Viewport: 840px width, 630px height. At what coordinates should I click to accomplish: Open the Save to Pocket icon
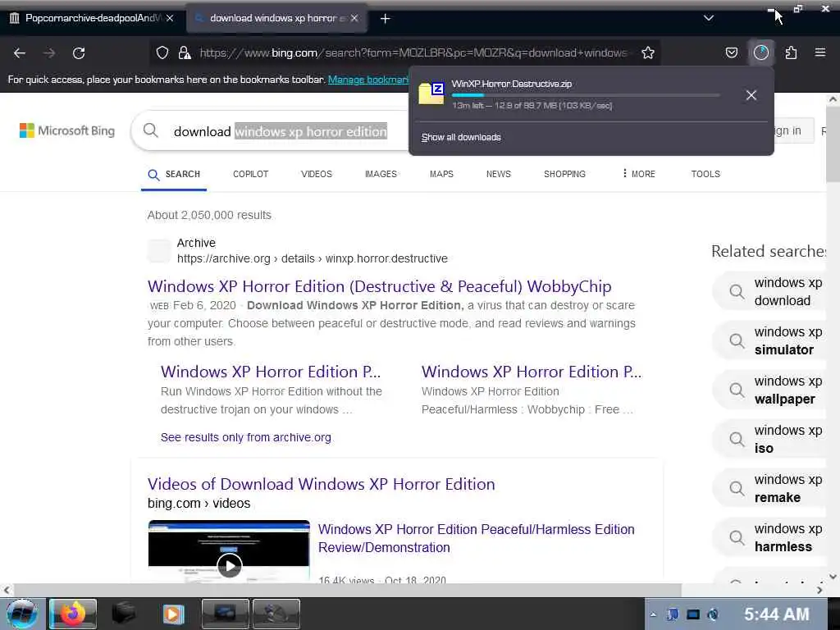(x=732, y=52)
